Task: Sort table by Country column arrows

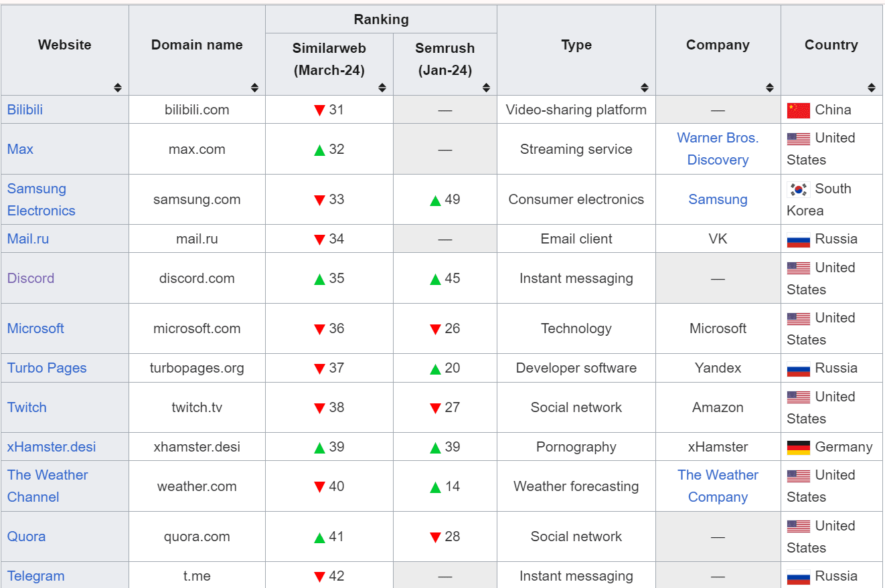Action: tap(872, 88)
